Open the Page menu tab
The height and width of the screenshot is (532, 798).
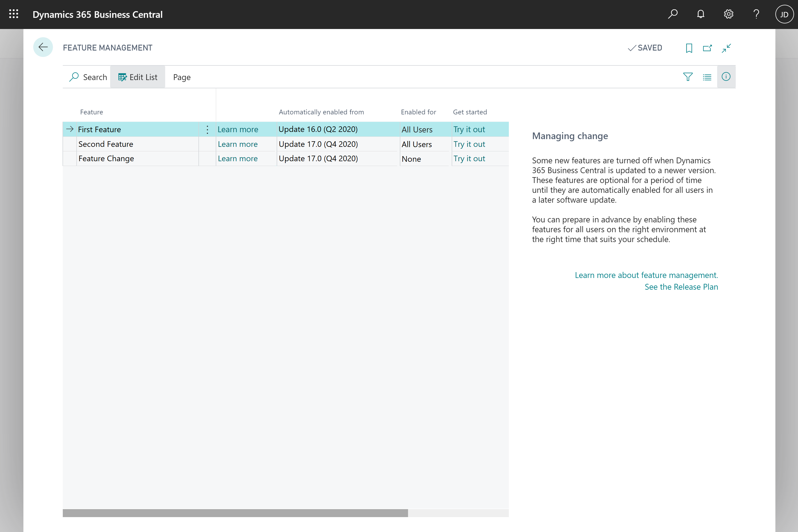(182, 77)
